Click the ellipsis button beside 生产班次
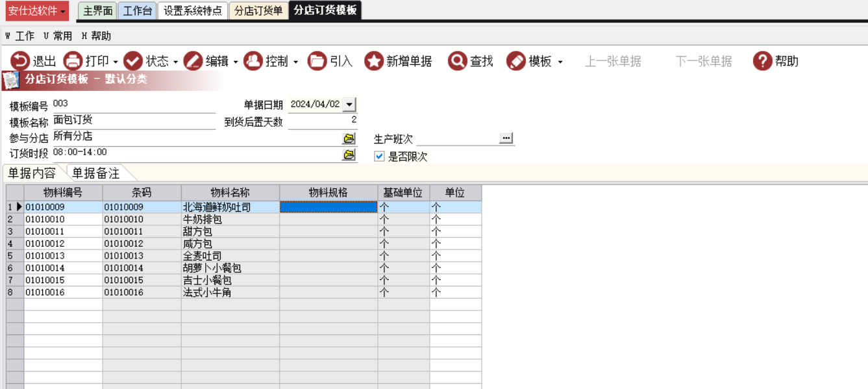This screenshot has width=868, height=389. click(506, 138)
